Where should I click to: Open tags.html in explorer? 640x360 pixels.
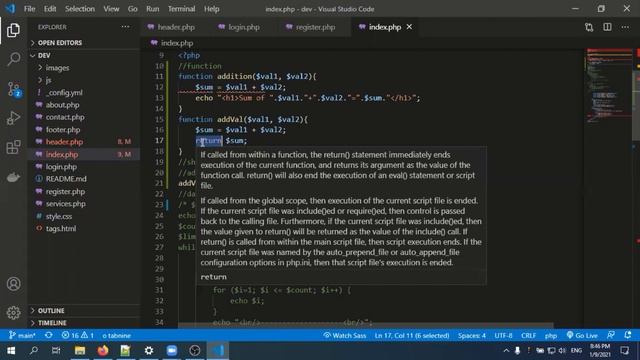(84, 229)
